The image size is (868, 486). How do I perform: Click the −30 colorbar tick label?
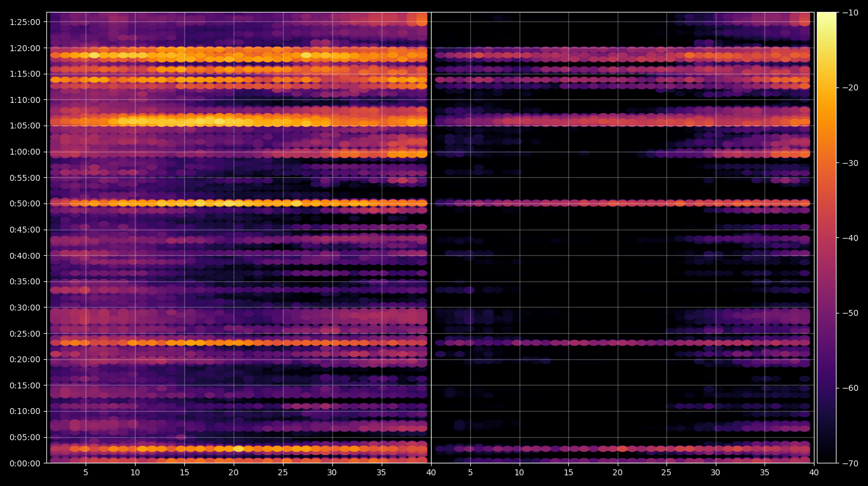point(850,163)
